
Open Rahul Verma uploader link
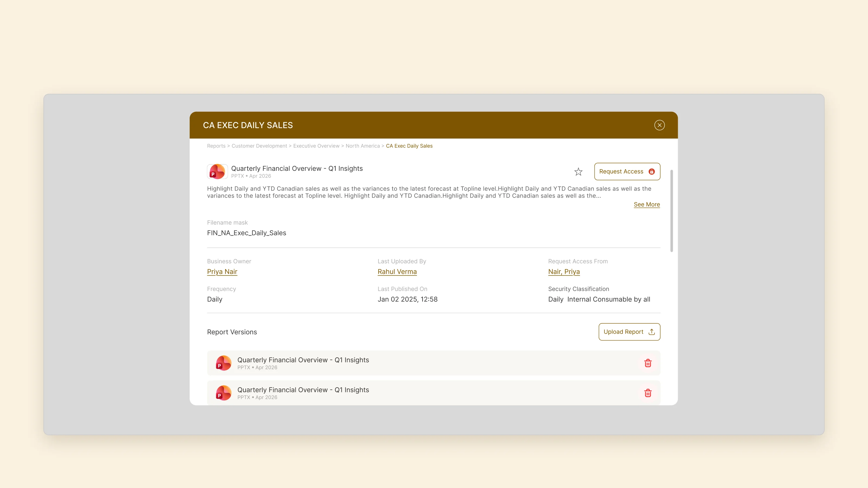[397, 271]
